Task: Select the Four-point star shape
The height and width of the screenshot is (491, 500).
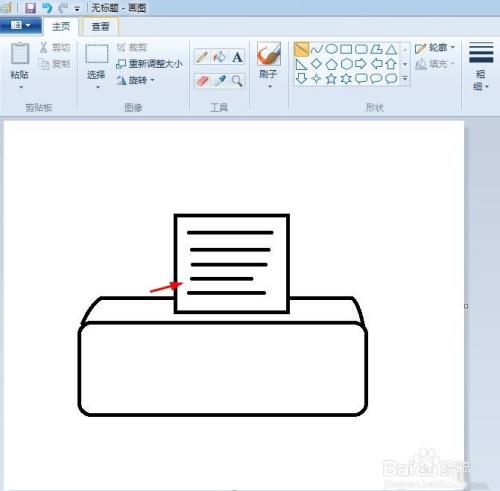Action: click(316, 79)
